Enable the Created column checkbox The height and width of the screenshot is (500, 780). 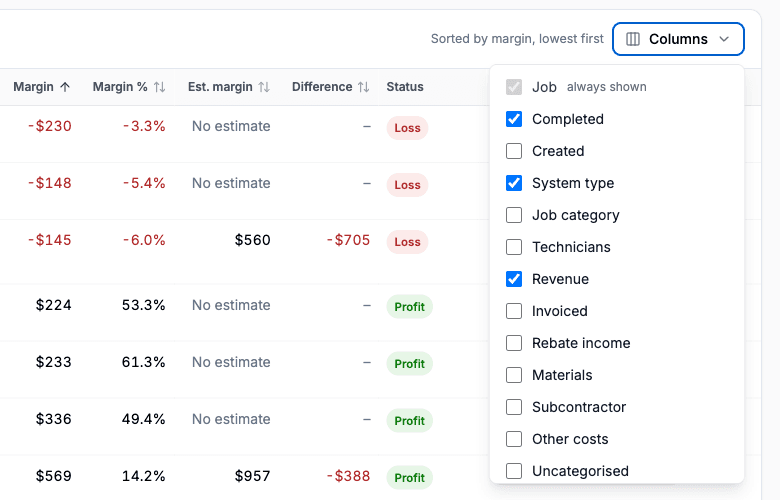click(514, 151)
